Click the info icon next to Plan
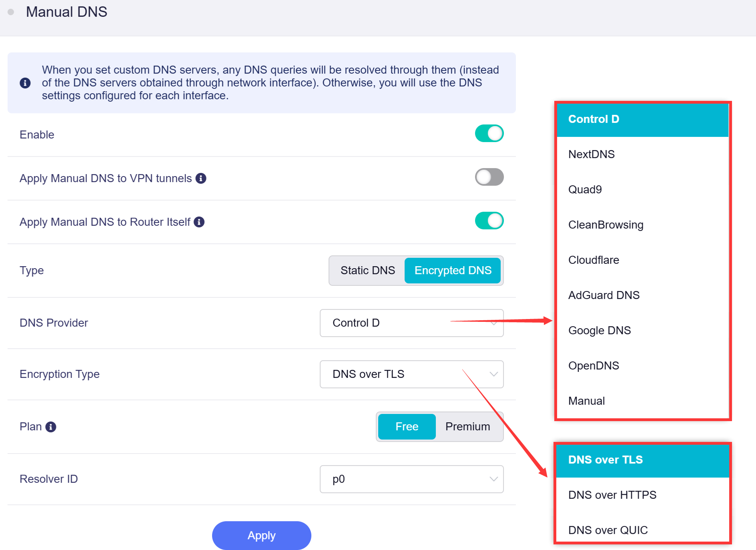This screenshot has width=756, height=550. 51,427
